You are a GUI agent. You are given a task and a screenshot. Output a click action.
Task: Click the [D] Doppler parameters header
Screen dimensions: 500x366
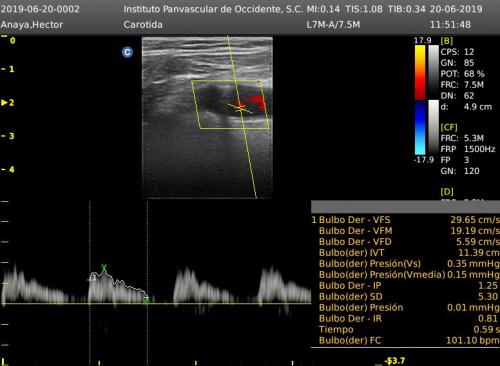(447, 192)
